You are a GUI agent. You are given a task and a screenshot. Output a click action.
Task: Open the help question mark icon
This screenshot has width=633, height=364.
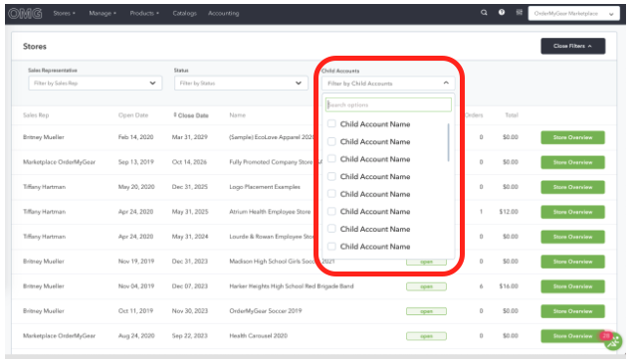pos(502,13)
